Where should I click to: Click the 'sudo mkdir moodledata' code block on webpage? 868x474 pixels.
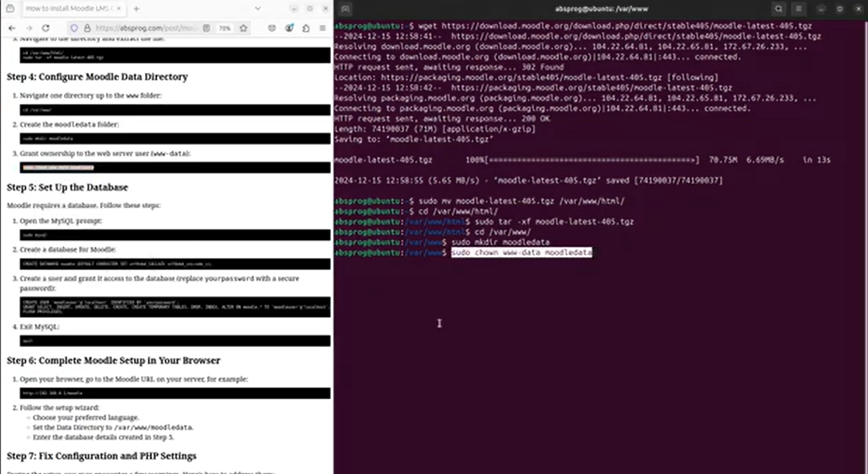tap(175, 138)
